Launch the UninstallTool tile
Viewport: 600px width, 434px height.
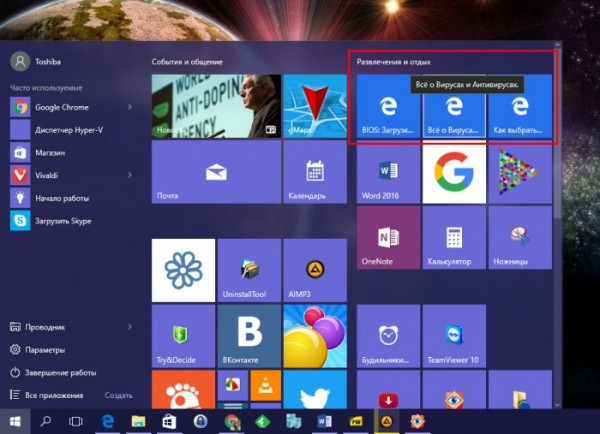(249, 270)
